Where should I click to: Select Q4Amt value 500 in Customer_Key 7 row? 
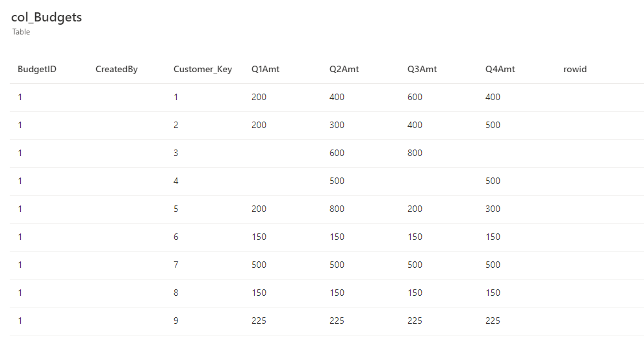[x=493, y=265]
